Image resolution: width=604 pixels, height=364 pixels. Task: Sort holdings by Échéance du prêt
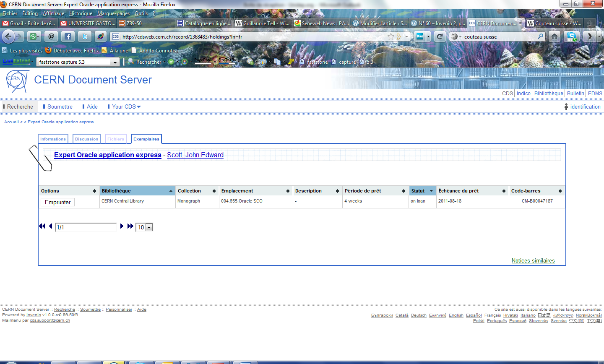click(x=471, y=191)
